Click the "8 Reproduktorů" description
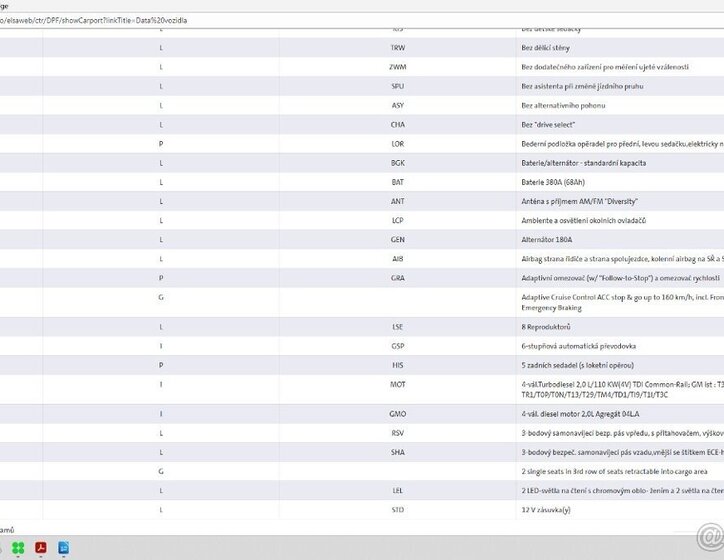 coord(546,327)
